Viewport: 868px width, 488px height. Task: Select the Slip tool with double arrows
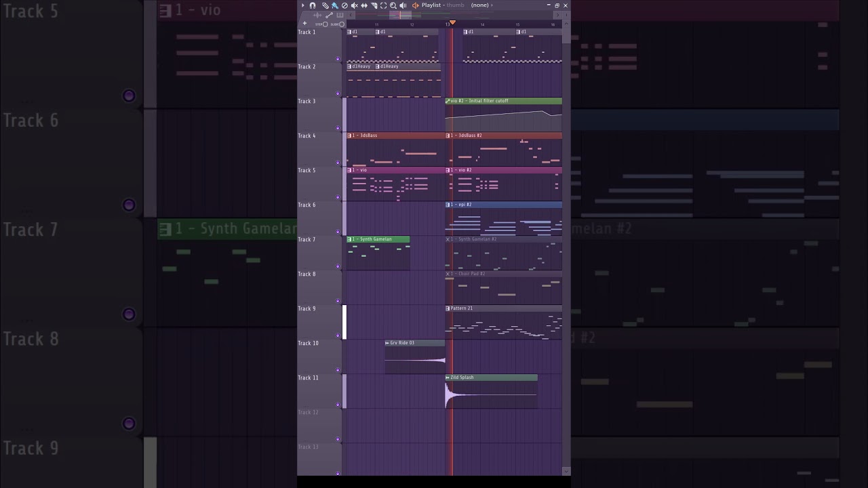pos(364,5)
